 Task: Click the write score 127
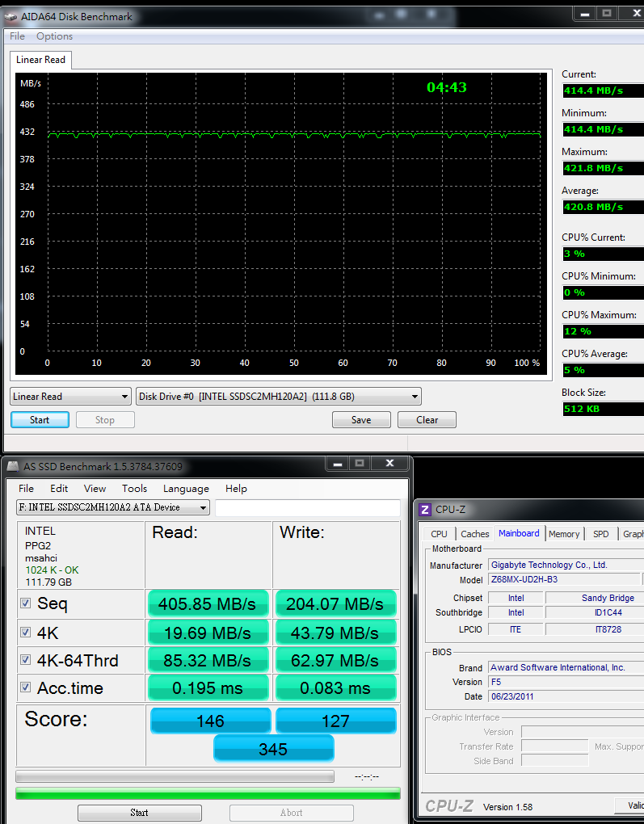point(335,721)
